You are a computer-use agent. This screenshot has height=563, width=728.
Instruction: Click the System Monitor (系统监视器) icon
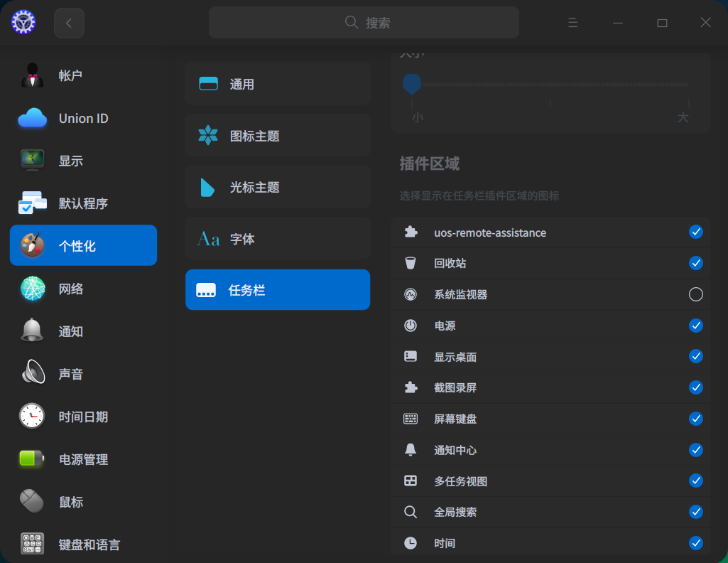[x=411, y=294]
